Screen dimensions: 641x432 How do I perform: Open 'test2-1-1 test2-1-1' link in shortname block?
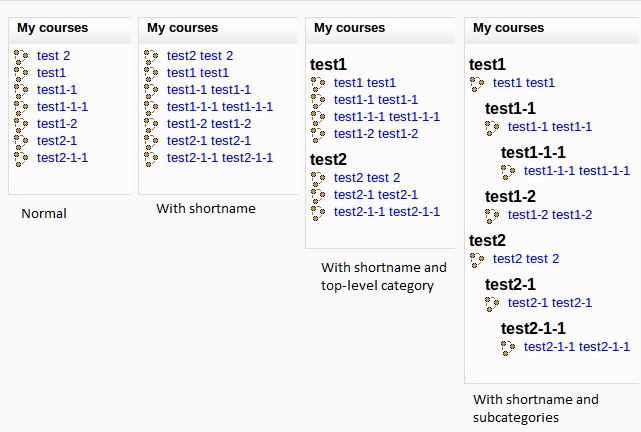(220, 157)
